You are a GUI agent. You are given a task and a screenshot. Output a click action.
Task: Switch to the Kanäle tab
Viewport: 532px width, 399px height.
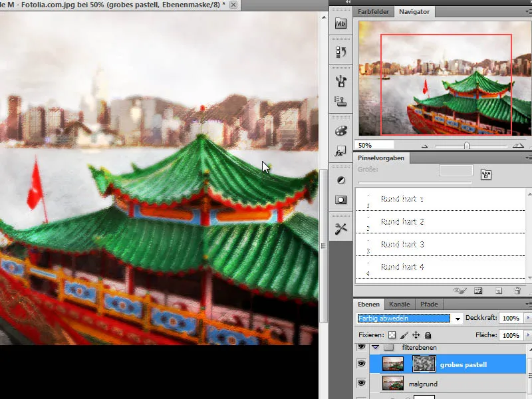[399, 305]
